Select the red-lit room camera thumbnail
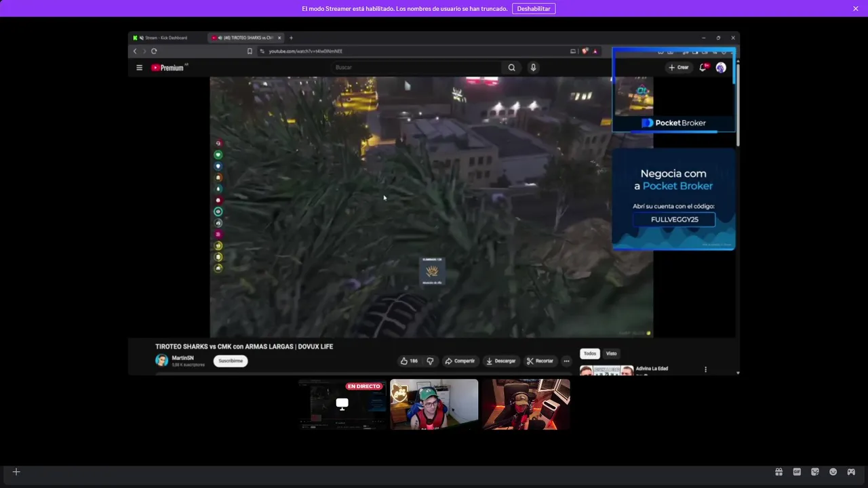 tap(526, 404)
